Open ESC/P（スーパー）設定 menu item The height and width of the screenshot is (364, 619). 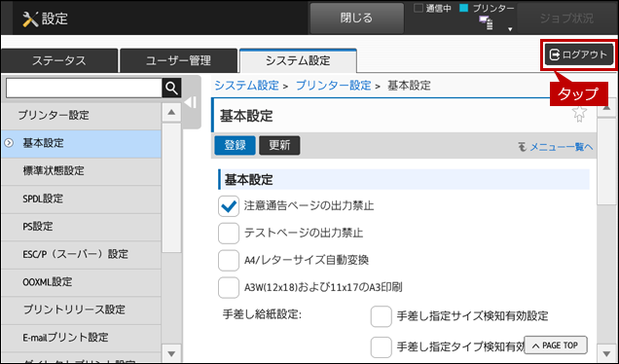click(81, 254)
